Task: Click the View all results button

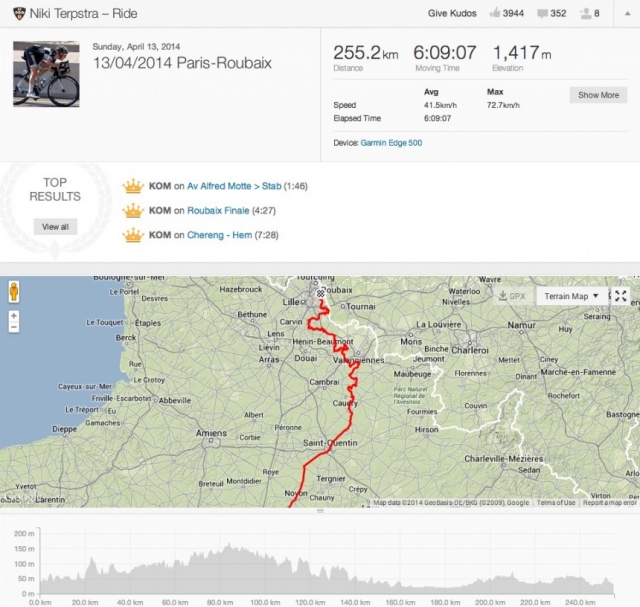Action: (x=56, y=227)
